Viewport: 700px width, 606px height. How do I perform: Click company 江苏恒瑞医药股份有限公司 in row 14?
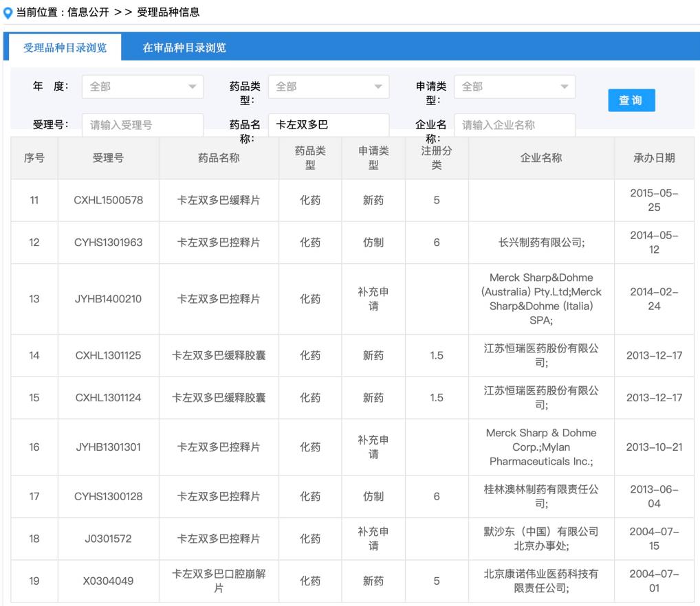tap(541, 355)
